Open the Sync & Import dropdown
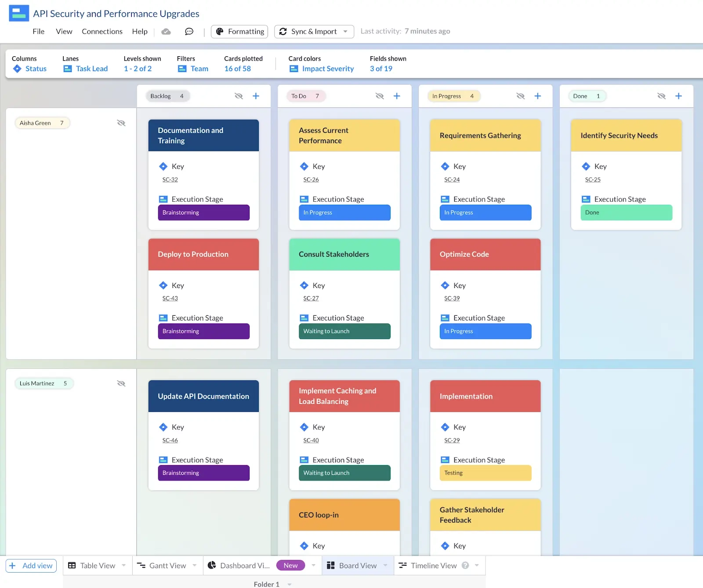Image resolution: width=703 pixels, height=588 pixels. pos(345,31)
